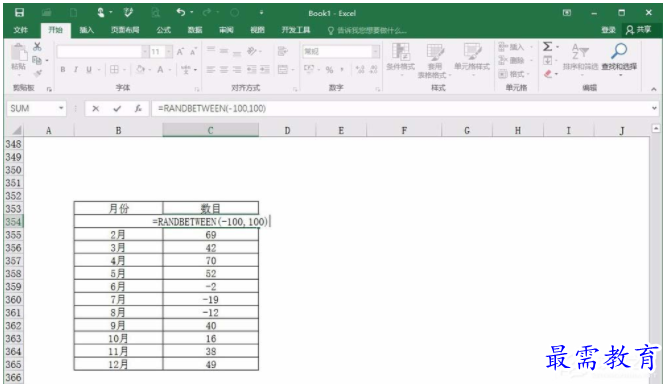The height and width of the screenshot is (389, 667).
Task: Click into the formula bar with RANDBETWEEN
Action: point(400,109)
